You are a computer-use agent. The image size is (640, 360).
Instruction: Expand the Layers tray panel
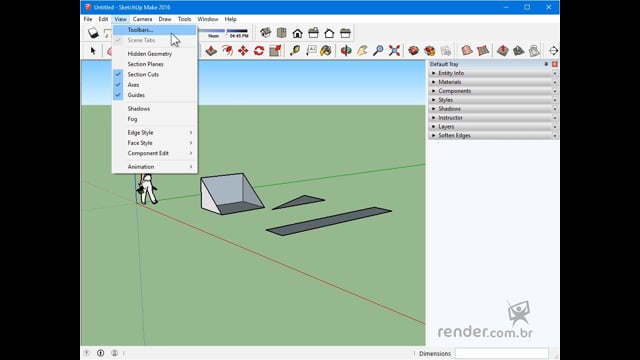(x=493, y=127)
